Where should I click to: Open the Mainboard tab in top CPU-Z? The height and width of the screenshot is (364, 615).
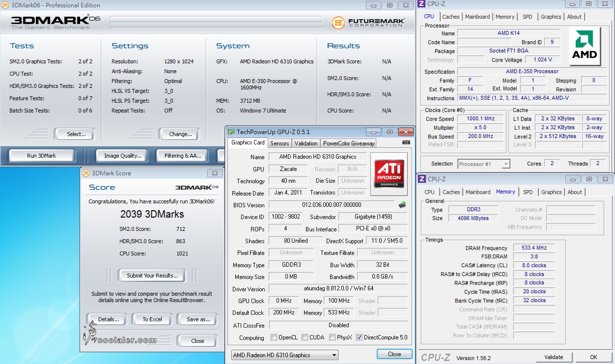pyautogui.click(x=477, y=17)
